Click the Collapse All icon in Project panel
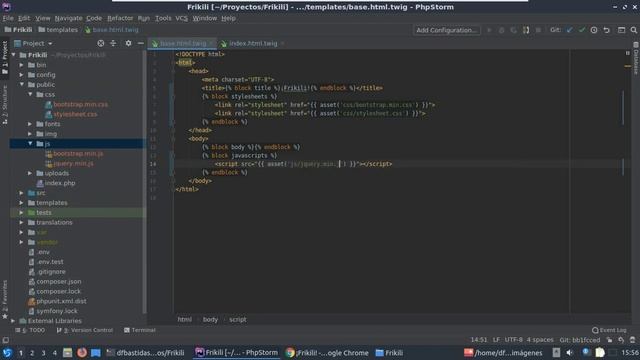The height and width of the screenshot is (360, 640). click(113, 43)
